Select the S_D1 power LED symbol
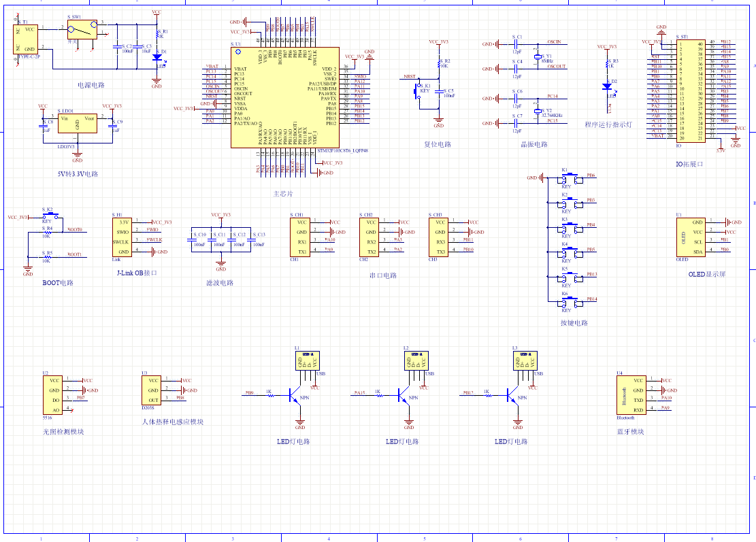Screen dimensions: 756x542 tap(157, 57)
